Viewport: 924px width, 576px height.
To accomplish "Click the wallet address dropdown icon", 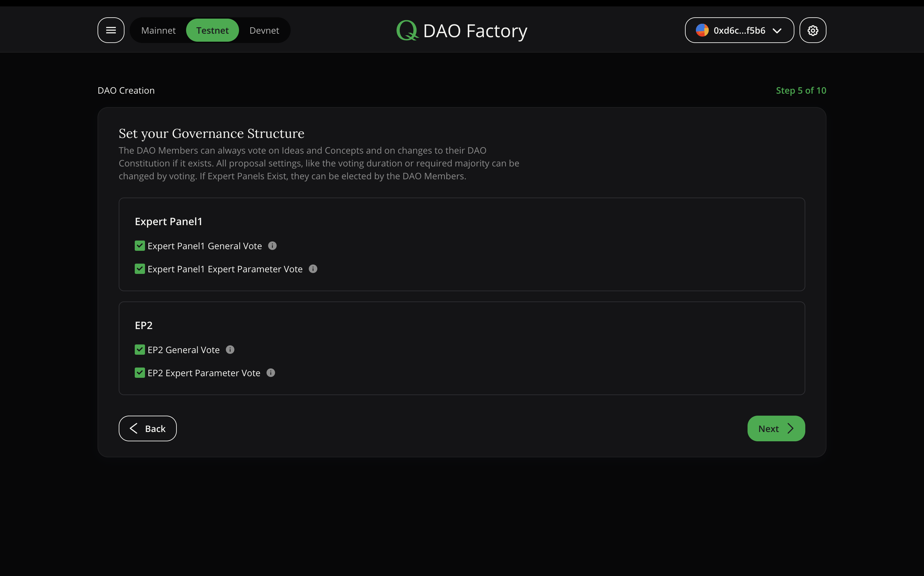I will pos(778,30).
